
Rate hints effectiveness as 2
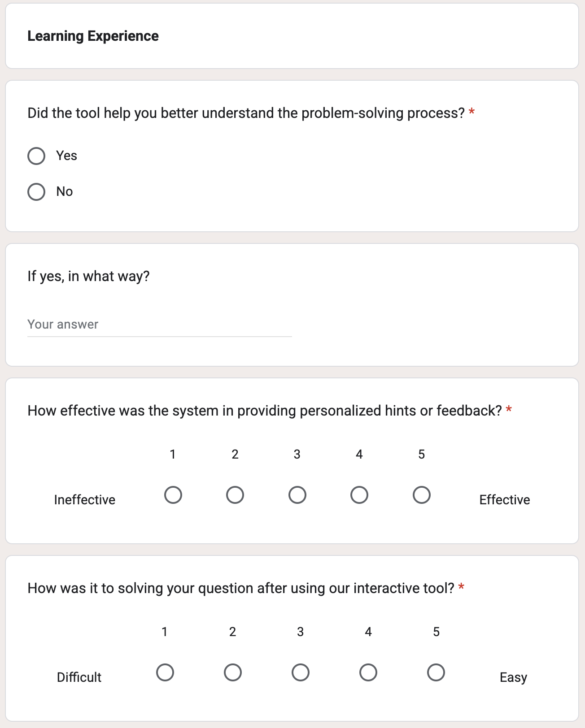point(235,495)
